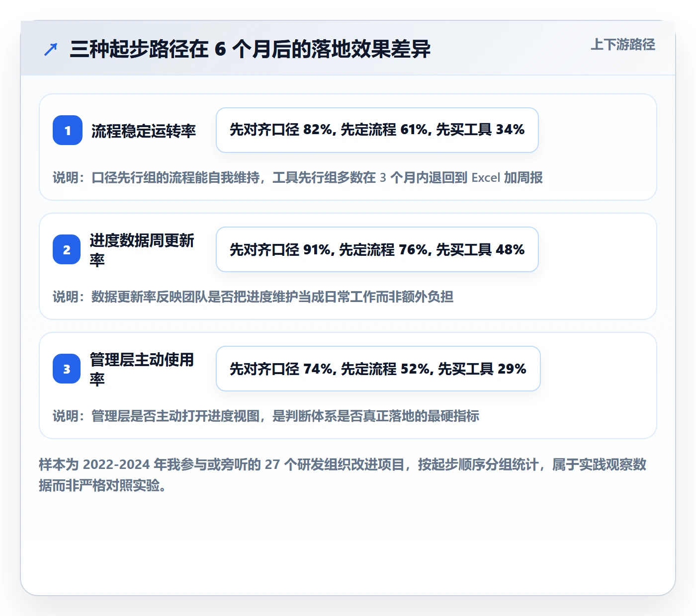Click the note about 数据更新率反映团队
Viewport: 696px width, 616px height.
(x=253, y=297)
